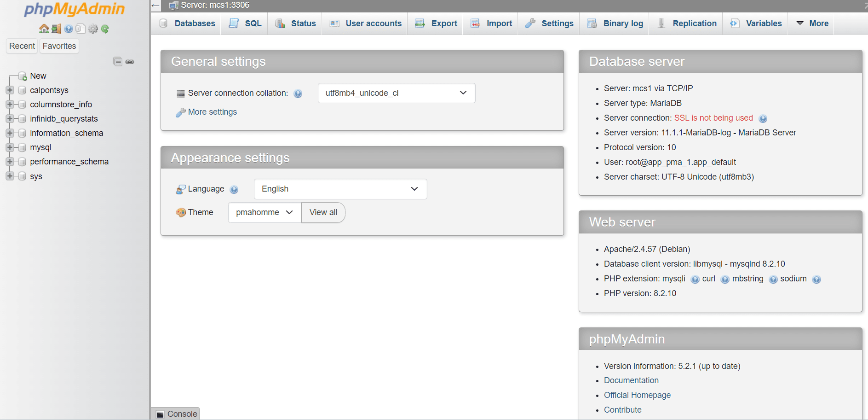View documentation via the page icon
The height and width of the screenshot is (420, 868).
pyautogui.click(x=80, y=29)
